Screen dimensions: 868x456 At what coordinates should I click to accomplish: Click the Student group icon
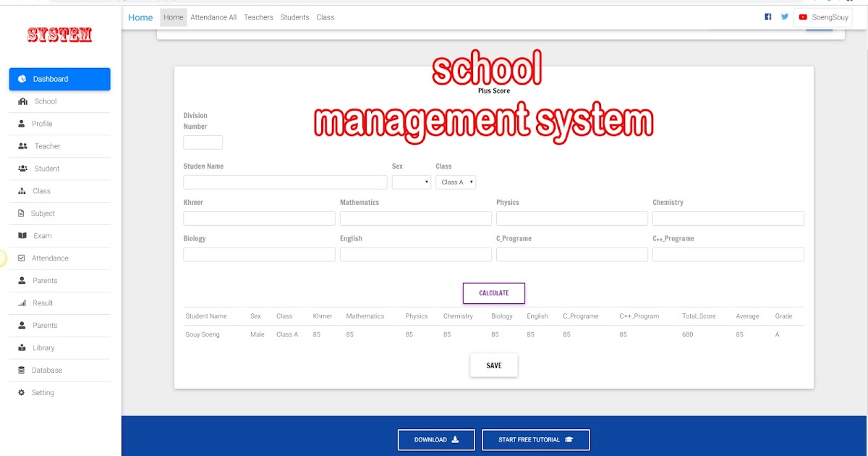point(22,169)
